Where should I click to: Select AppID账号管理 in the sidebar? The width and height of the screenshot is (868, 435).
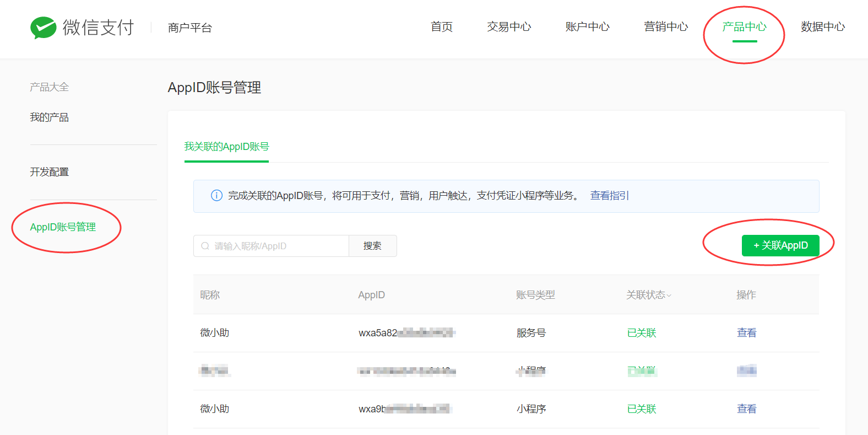63,227
